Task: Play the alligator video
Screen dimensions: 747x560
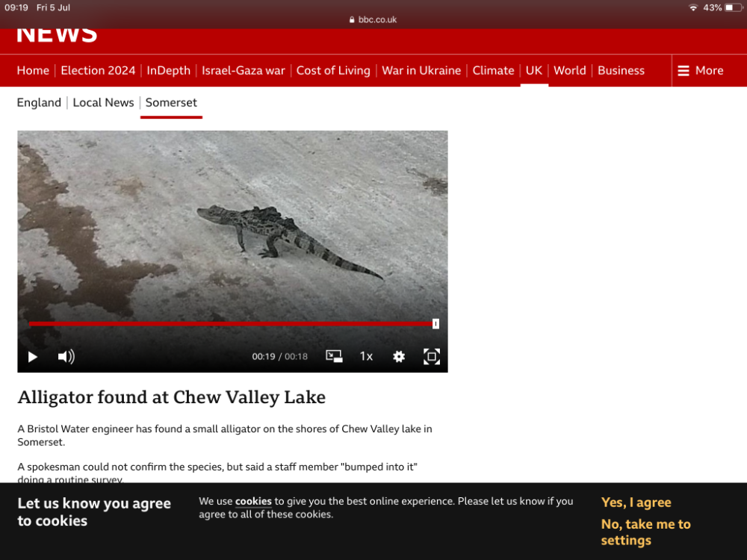Action: click(32, 357)
